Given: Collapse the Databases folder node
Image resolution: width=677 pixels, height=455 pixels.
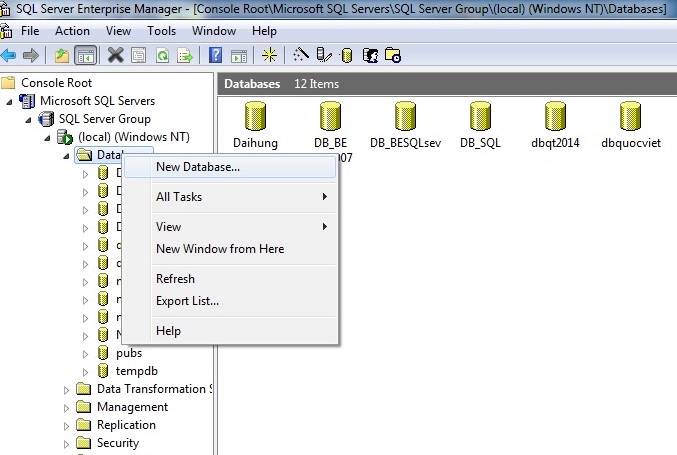Looking at the screenshot, I should point(66,156).
